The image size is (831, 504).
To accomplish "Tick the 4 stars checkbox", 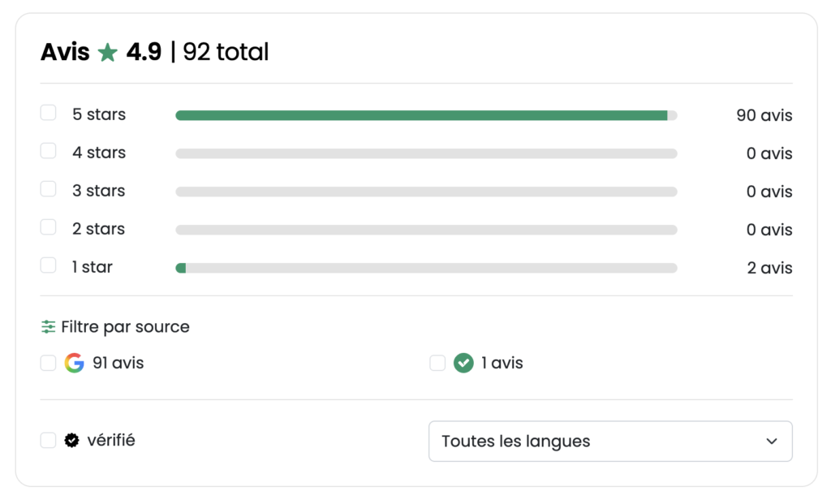I will [x=48, y=151].
